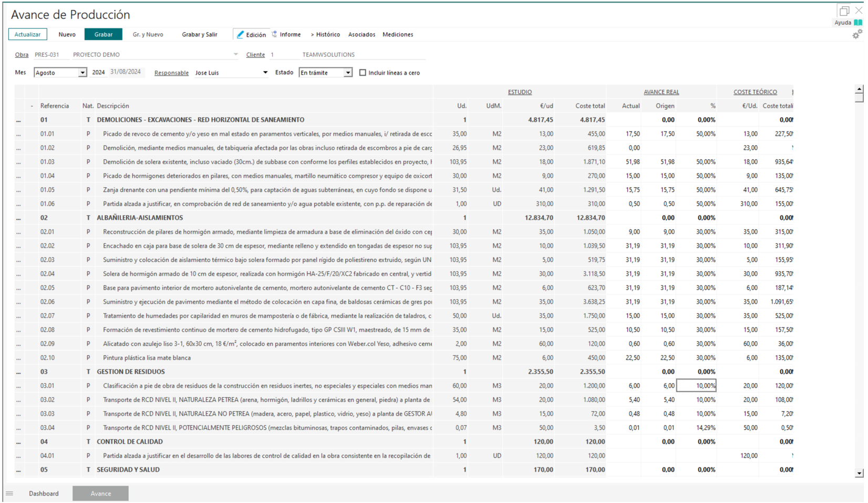The width and height of the screenshot is (868, 503).
Task: Click the COSTE TEÓRICO column group header
Action: pyautogui.click(x=755, y=92)
